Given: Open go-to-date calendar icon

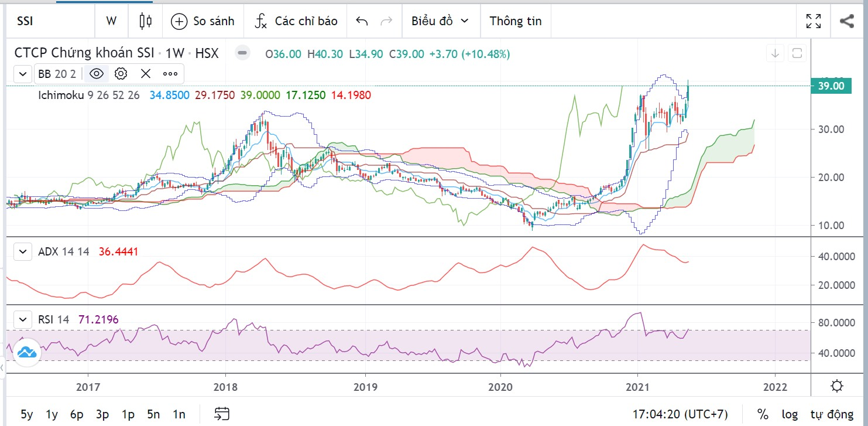Looking at the screenshot, I should point(221,414).
